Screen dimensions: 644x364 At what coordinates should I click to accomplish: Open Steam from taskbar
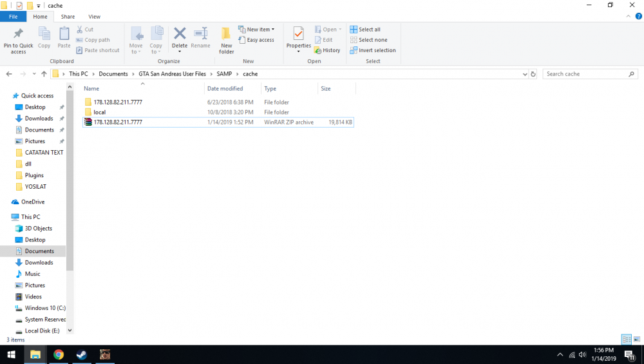point(81,354)
